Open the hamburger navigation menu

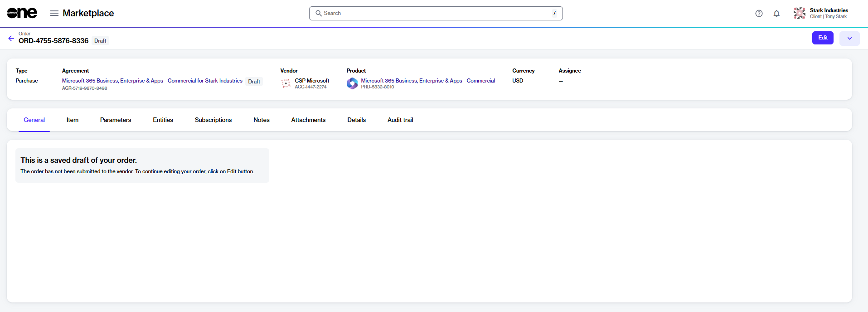coord(54,13)
